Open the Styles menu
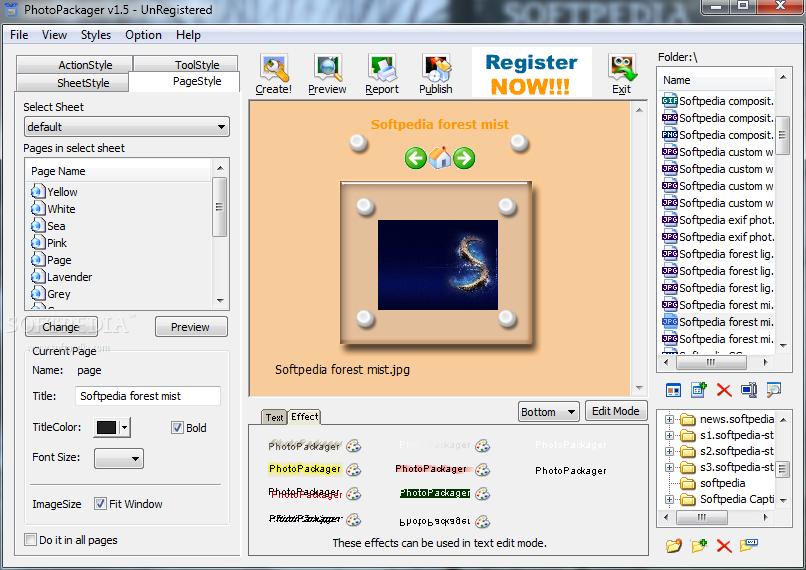The height and width of the screenshot is (570, 806). (96, 35)
